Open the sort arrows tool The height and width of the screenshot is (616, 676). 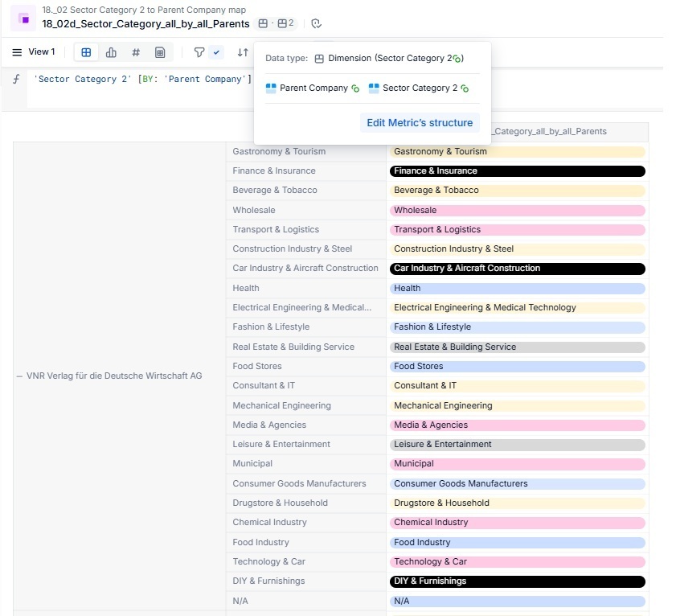pyautogui.click(x=243, y=52)
